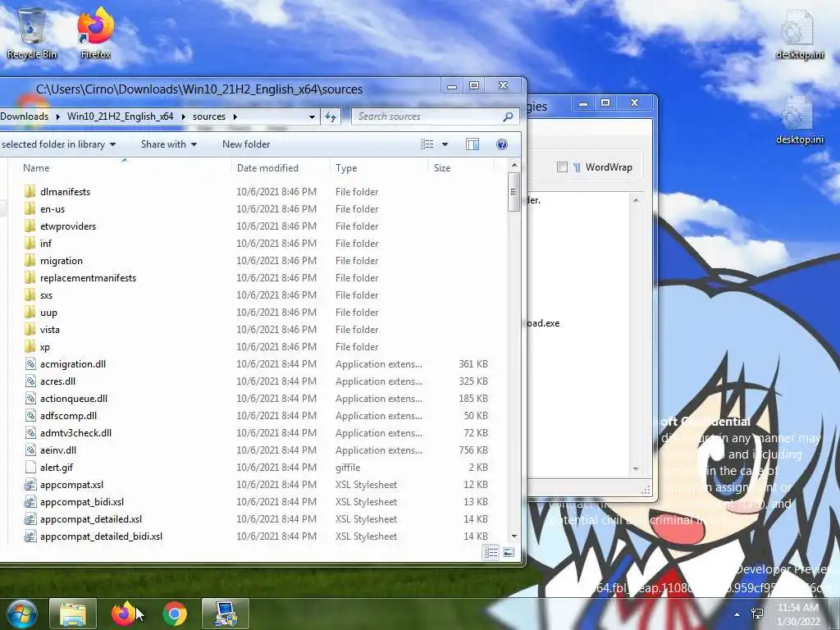840x630 pixels.
Task: Open Windows Explorer from the taskbar
Action: click(x=73, y=614)
